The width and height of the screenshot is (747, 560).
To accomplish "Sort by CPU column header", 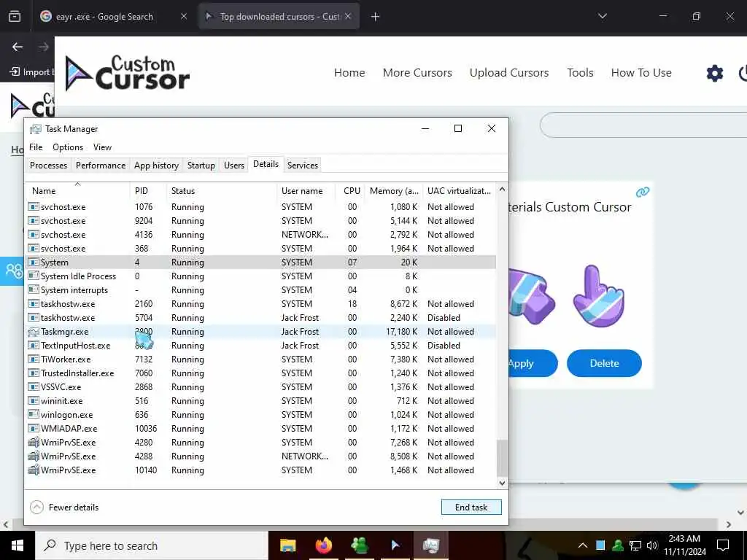I will [351, 190].
